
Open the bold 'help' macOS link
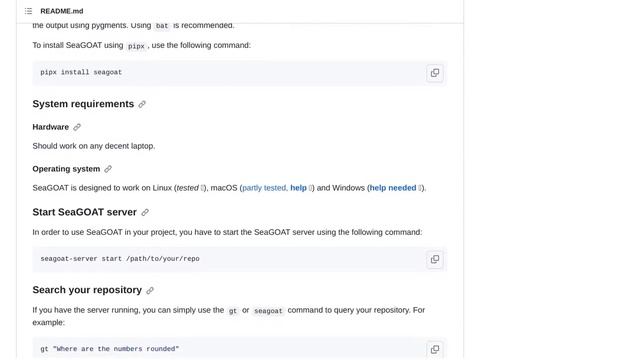coord(298,188)
